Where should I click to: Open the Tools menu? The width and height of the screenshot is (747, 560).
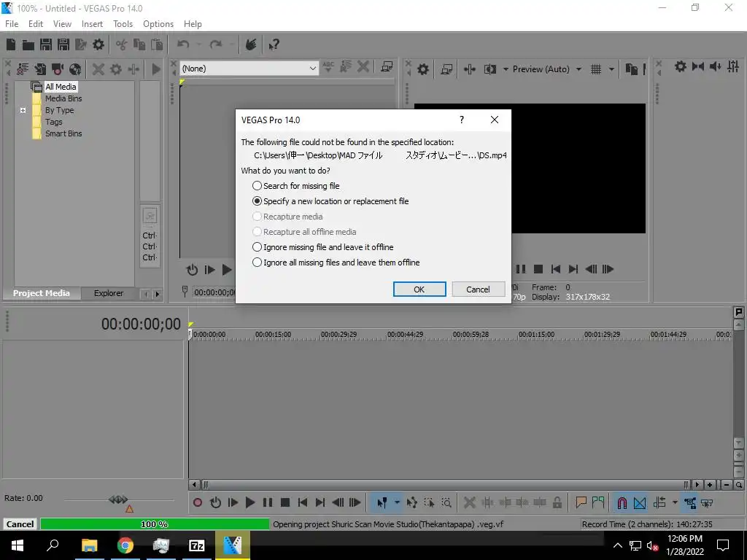pos(123,24)
